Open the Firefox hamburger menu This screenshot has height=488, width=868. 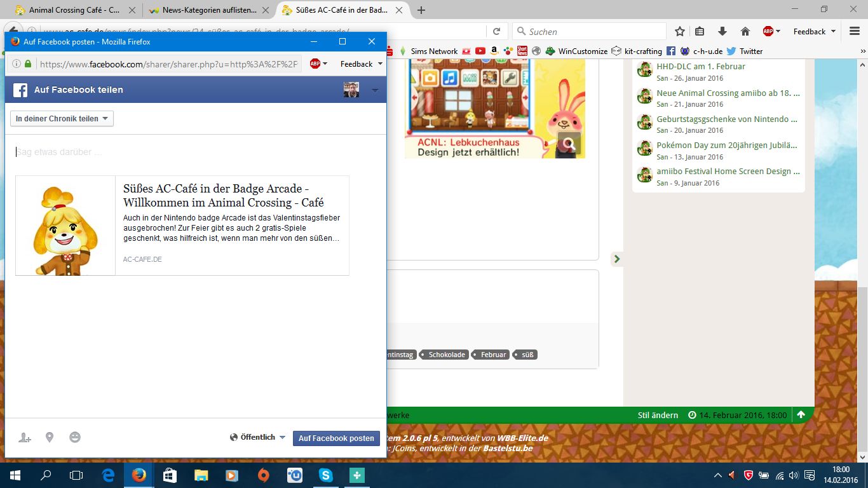(855, 31)
